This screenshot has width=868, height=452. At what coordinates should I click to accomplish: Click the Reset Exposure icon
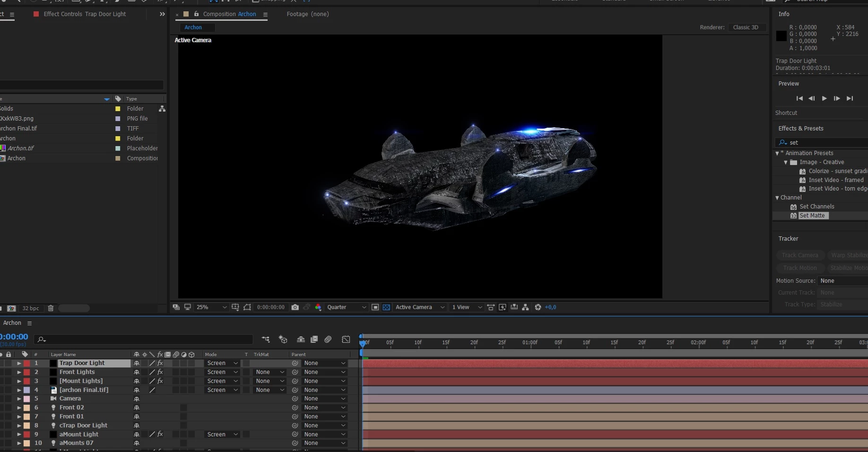[x=538, y=307]
